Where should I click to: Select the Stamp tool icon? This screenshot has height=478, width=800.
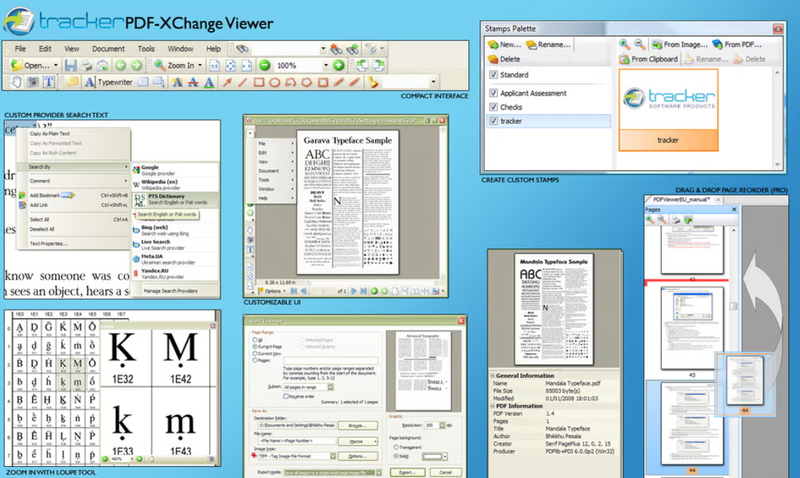373,82
